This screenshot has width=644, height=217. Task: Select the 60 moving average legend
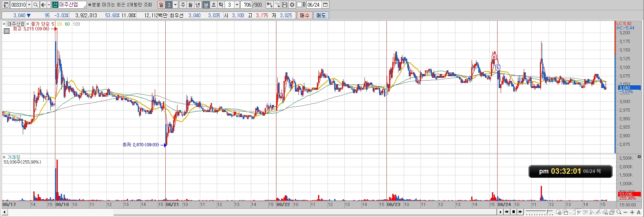pos(67,24)
